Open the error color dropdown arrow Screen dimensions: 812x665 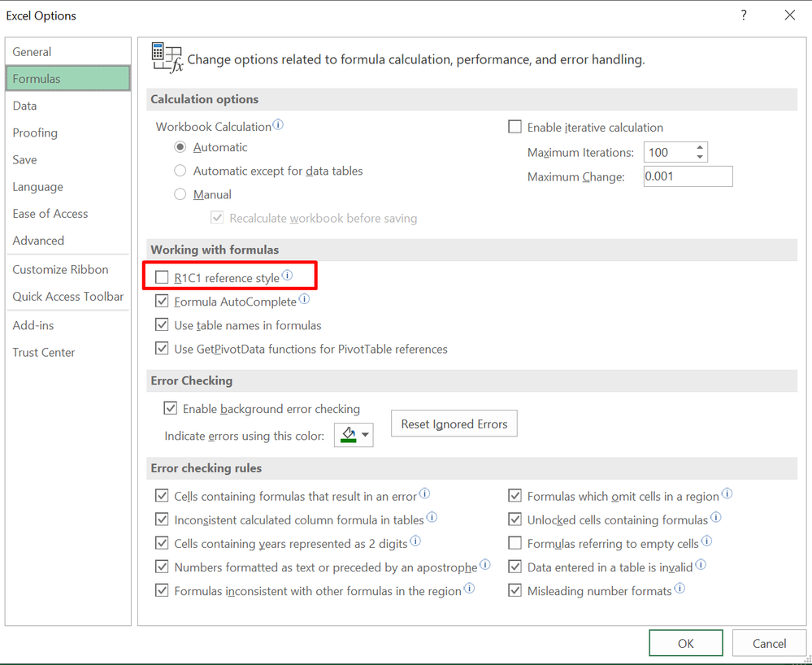pyautogui.click(x=366, y=435)
